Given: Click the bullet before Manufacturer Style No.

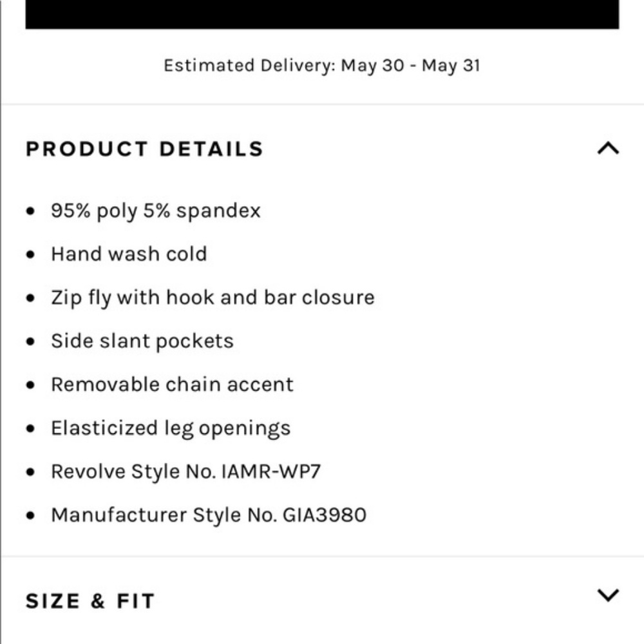Looking at the screenshot, I should (x=31, y=515).
